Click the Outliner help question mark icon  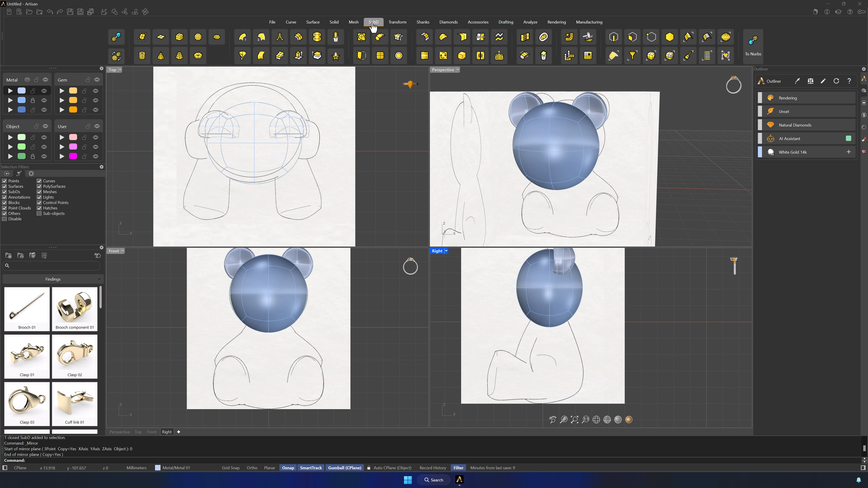[849, 81]
